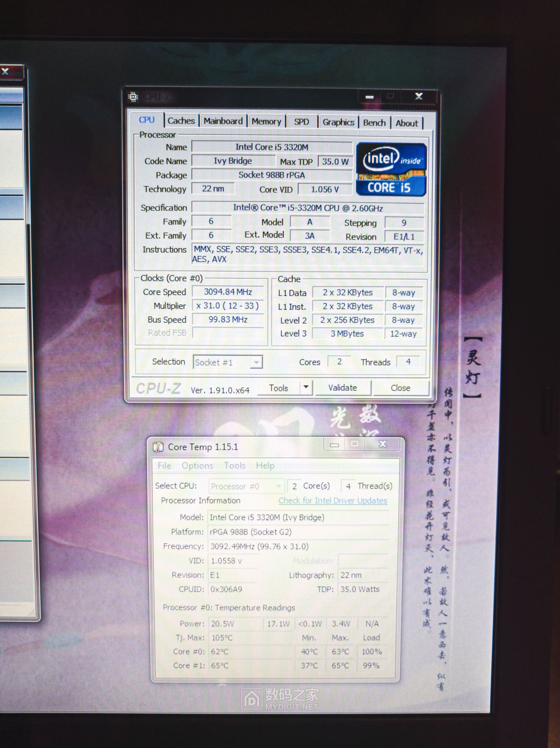Click the Validate button

(x=342, y=388)
